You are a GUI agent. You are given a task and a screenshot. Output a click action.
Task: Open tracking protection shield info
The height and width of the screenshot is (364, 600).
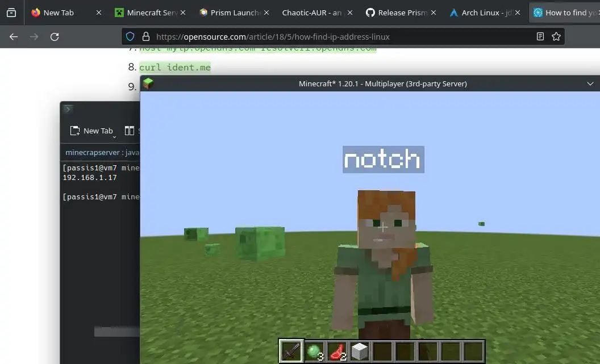coord(130,37)
